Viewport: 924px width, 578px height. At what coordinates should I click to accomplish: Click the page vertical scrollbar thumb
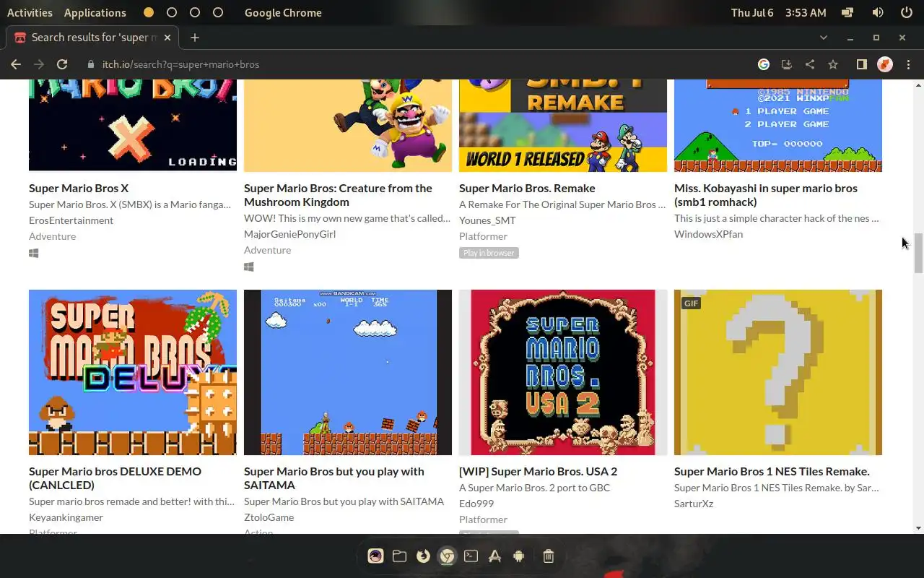coord(918,253)
